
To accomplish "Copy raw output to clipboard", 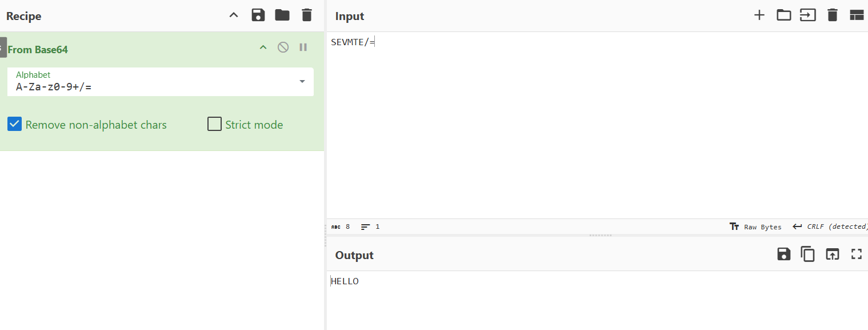I will 807,255.
